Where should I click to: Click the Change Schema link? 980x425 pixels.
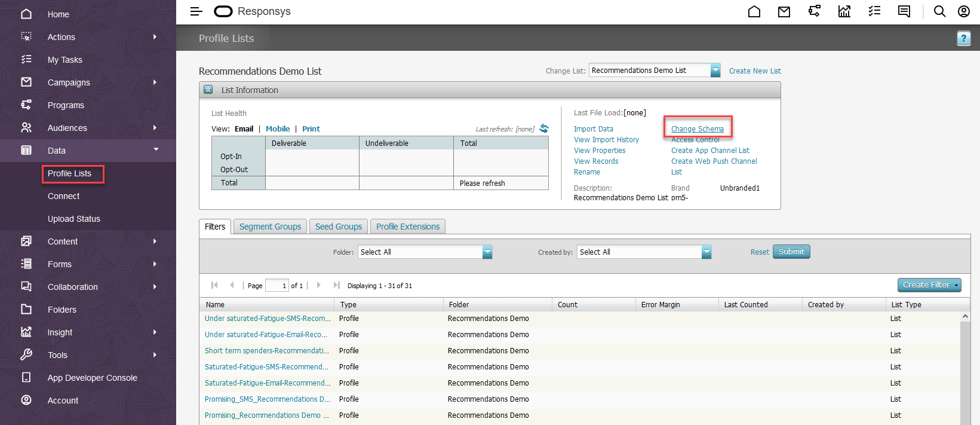point(697,129)
